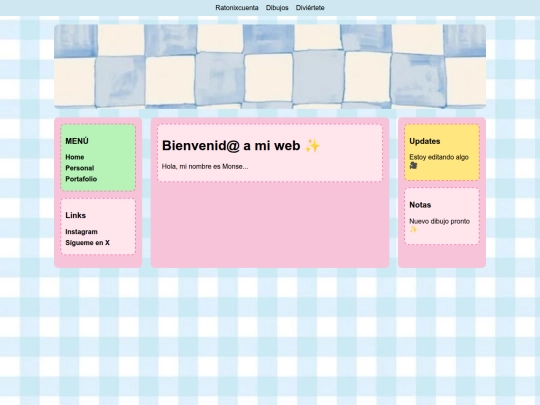Visit the Instagram link
The width and height of the screenshot is (540, 405).
click(81, 232)
